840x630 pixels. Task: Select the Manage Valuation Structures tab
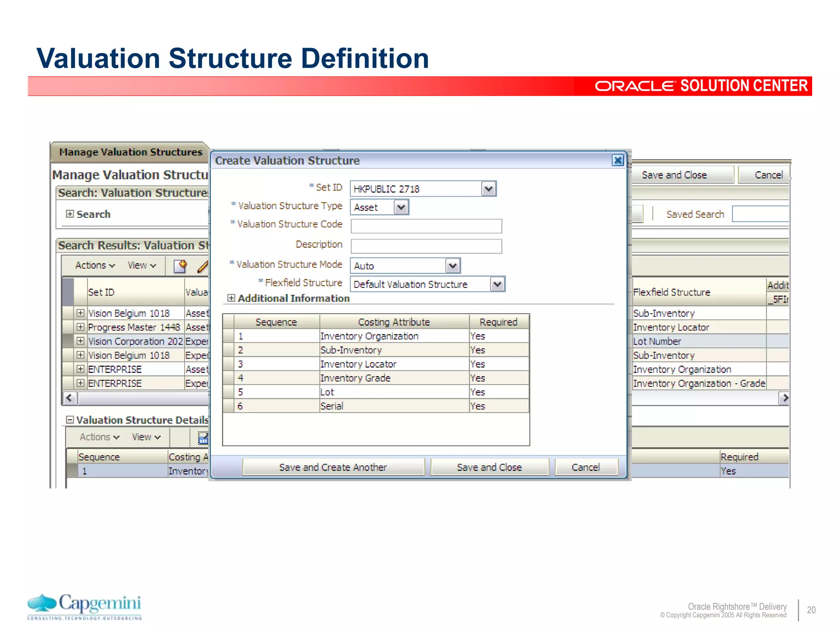pos(130,152)
